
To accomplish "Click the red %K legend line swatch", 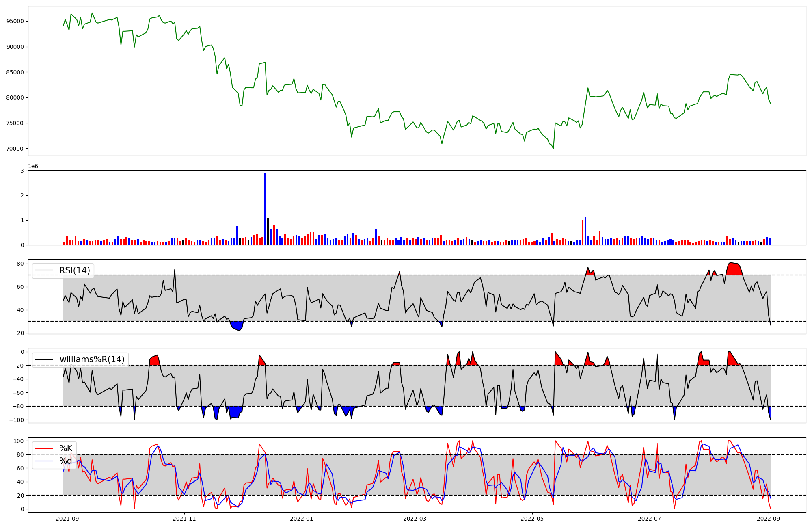I will 44,448.
